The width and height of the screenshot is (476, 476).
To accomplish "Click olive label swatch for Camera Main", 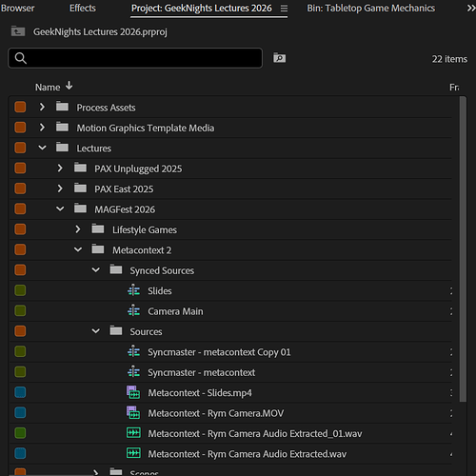I will pos(20,310).
